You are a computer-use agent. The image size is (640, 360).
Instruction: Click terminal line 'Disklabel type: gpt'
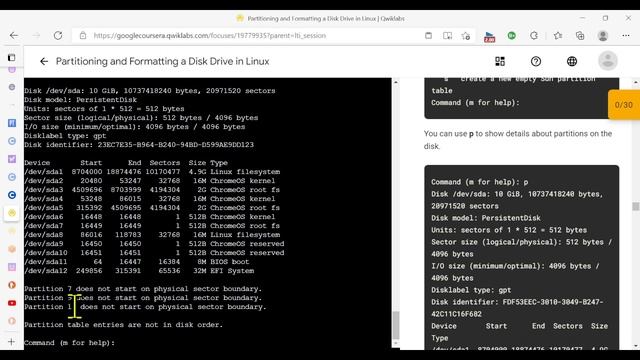65,136
